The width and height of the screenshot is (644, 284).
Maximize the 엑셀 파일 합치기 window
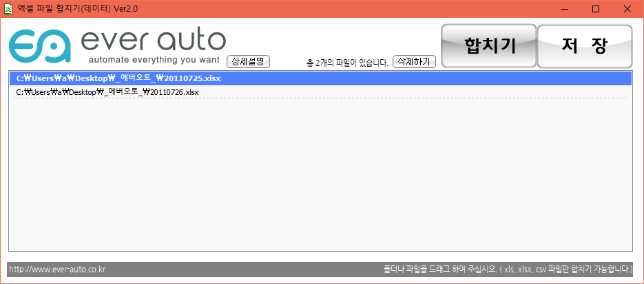pyautogui.click(x=596, y=9)
